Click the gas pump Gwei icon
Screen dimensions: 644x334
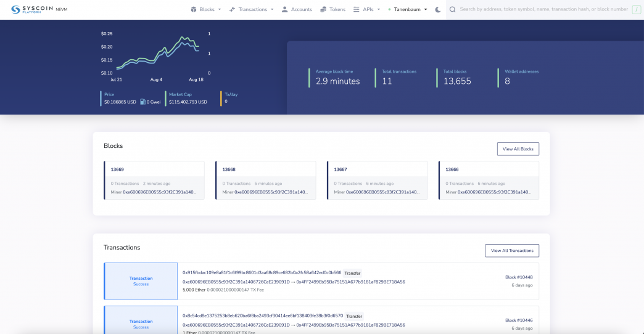[142, 102]
